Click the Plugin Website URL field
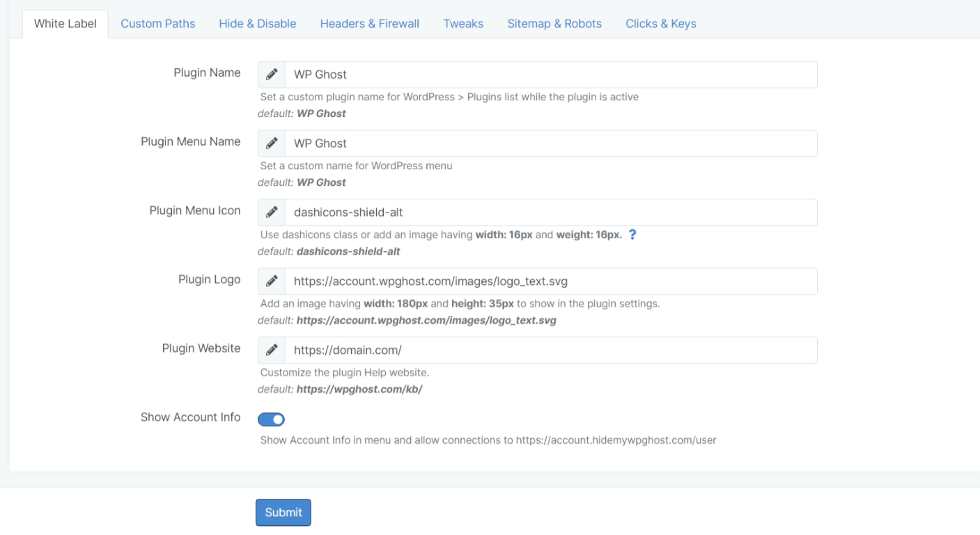The height and width of the screenshot is (535, 980). pyautogui.click(x=550, y=350)
